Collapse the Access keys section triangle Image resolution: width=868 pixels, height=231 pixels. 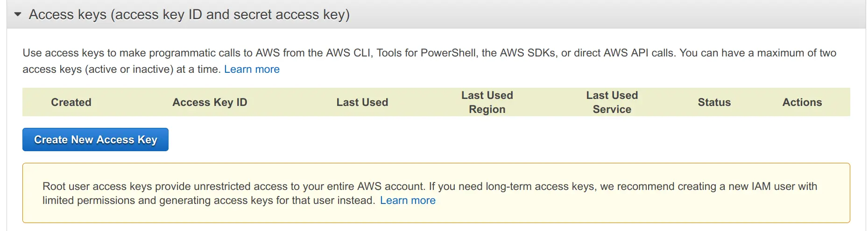click(x=18, y=14)
